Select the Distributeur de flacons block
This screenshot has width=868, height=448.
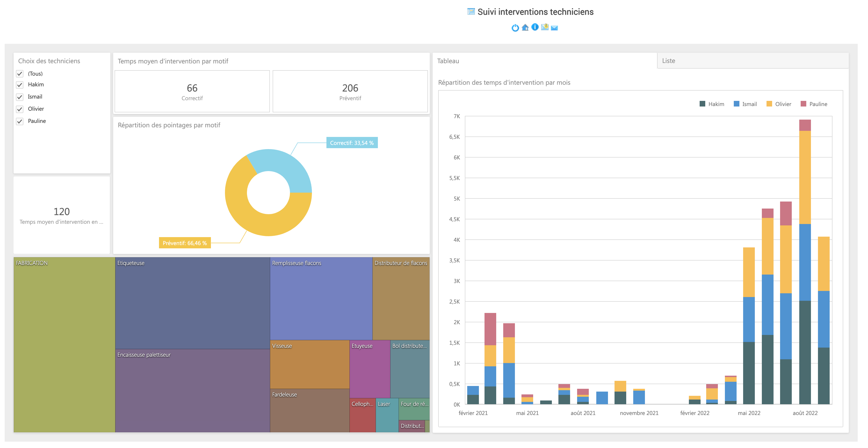[401, 299]
